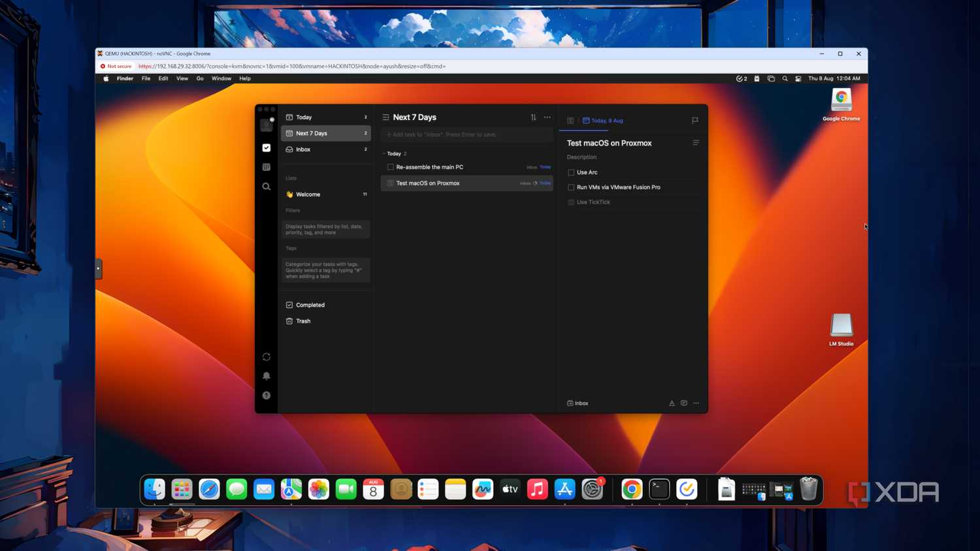Check off Test macOS on Proxmox in list
This screenshot has width=980, height=551.
[391, 183]
